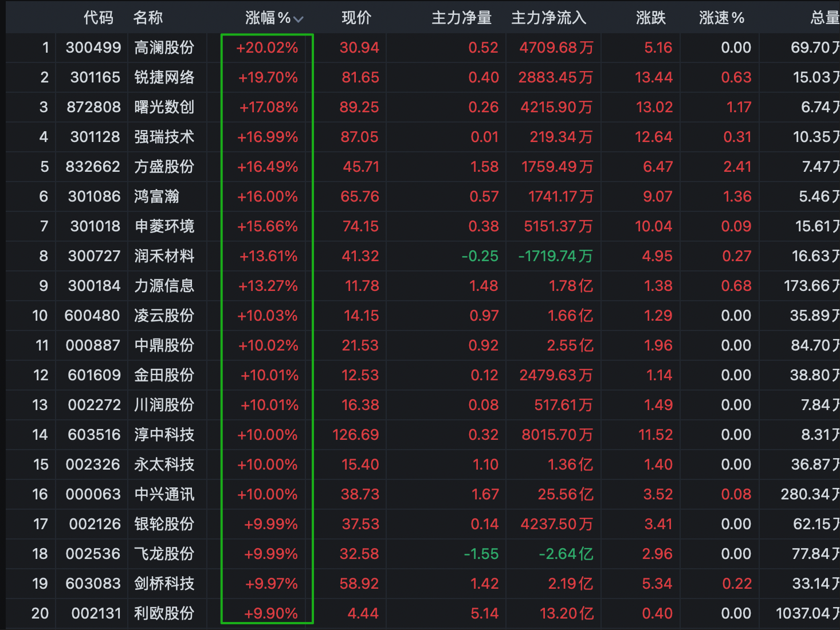Select stock code 300499
Viewport: 840px width, 630px height.
(93, 48)
